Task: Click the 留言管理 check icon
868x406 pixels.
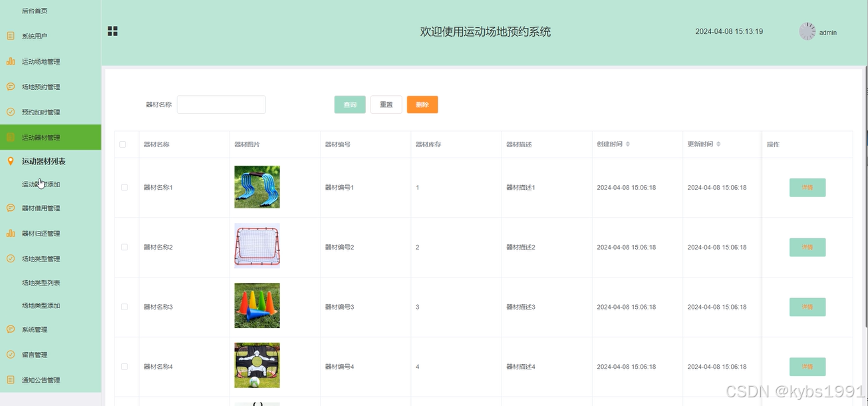Action: pos(11,354)
